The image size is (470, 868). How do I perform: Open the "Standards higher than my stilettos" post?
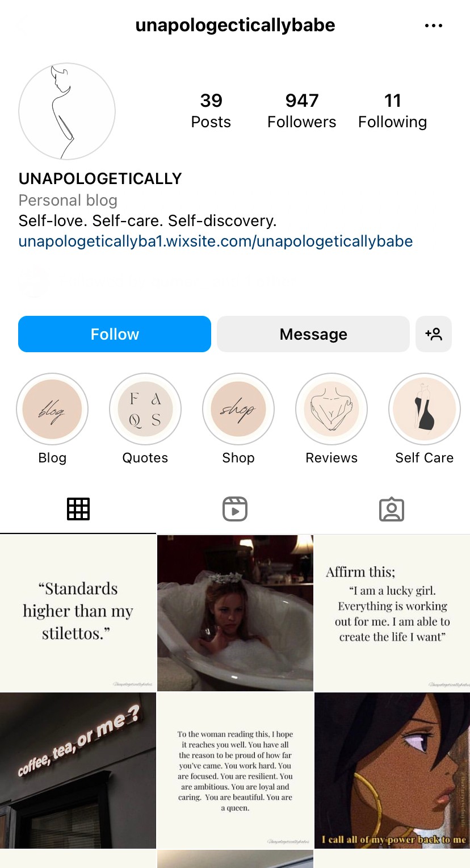(78, 613)
